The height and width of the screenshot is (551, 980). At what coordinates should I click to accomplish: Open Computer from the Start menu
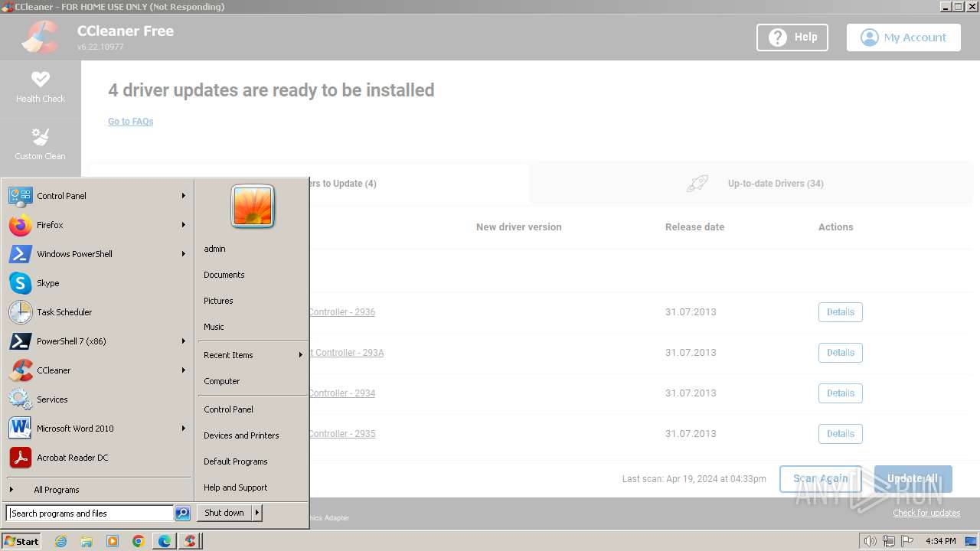tap(253, 381)
